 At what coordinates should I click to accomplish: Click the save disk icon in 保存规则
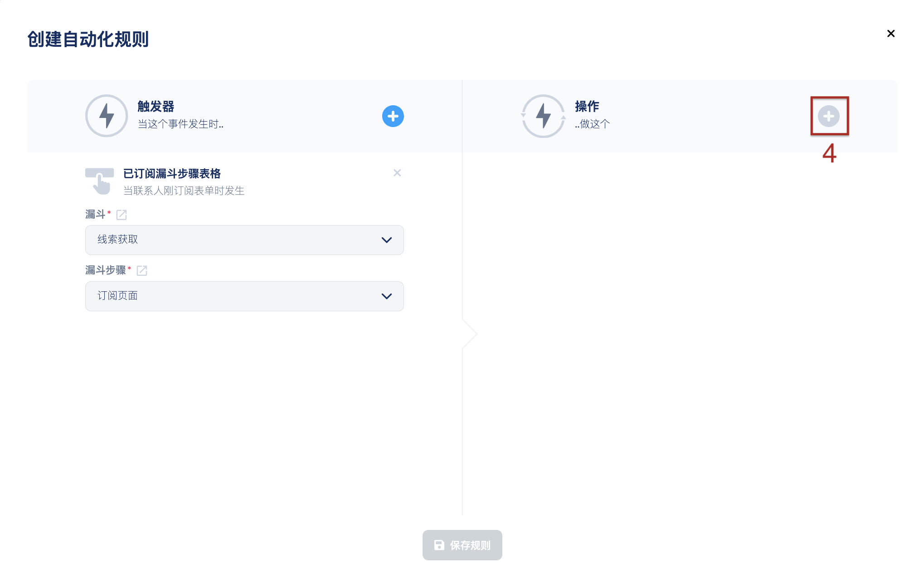click(x=439, y=545)
